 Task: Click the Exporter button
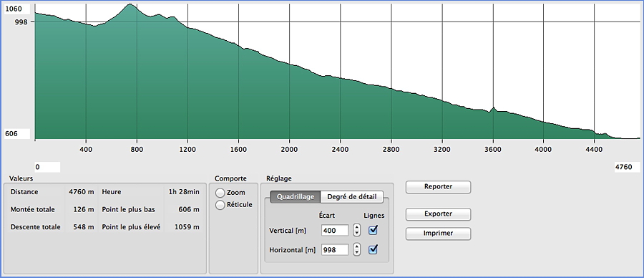click(438, 214)
